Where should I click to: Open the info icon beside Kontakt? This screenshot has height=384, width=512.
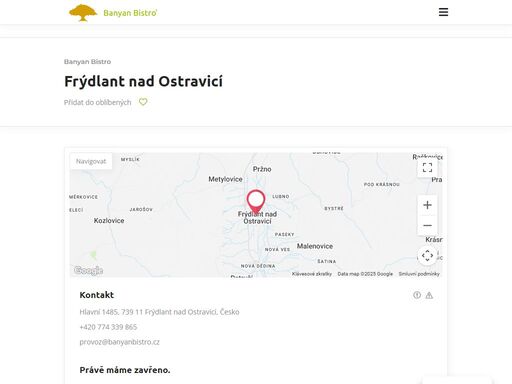pos(417,295)
